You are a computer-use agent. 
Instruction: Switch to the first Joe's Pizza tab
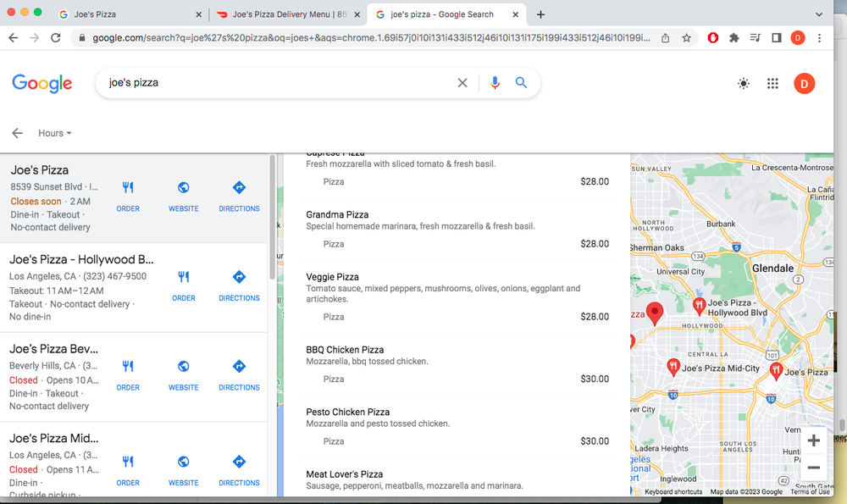[x=127, y=14]
